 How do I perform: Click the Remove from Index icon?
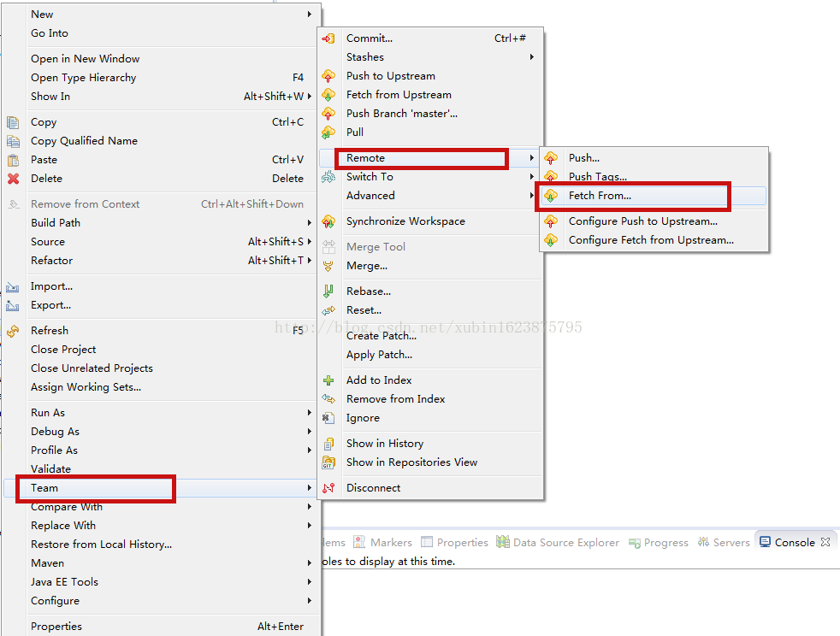(328, 399)
